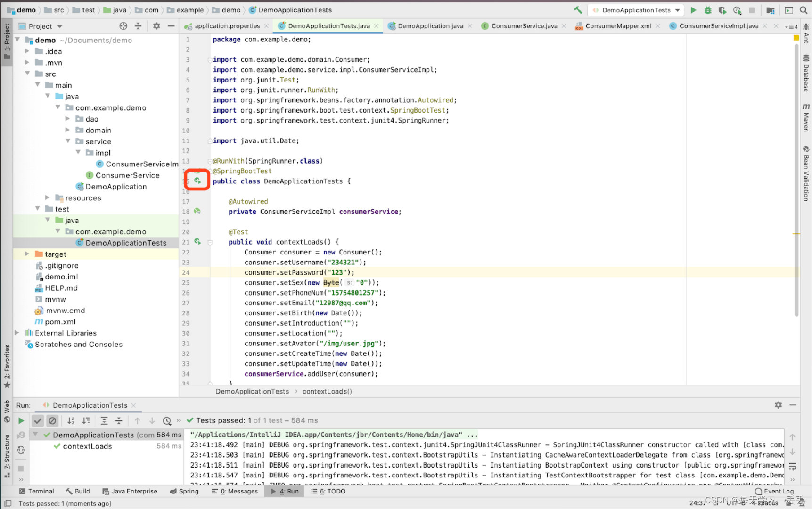
Task: Launch the profiler tool
Action: click(738, 10)
